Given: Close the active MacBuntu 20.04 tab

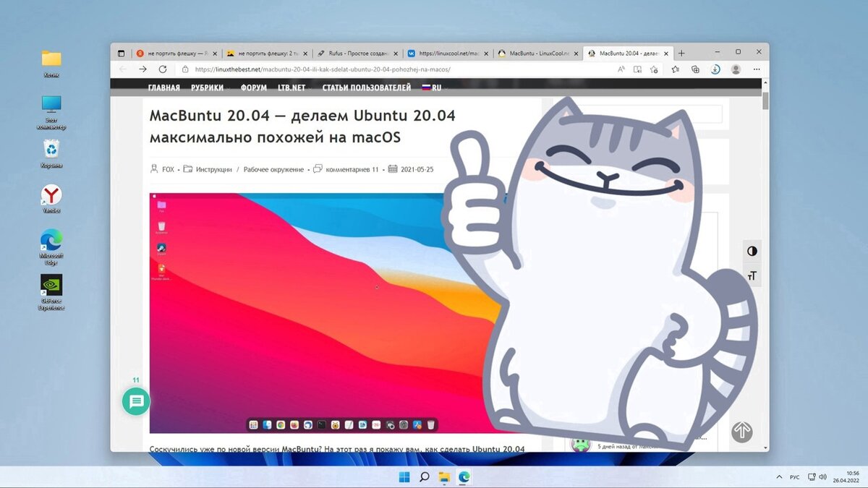Looking at the screenshot, I should tap(666, 53).
